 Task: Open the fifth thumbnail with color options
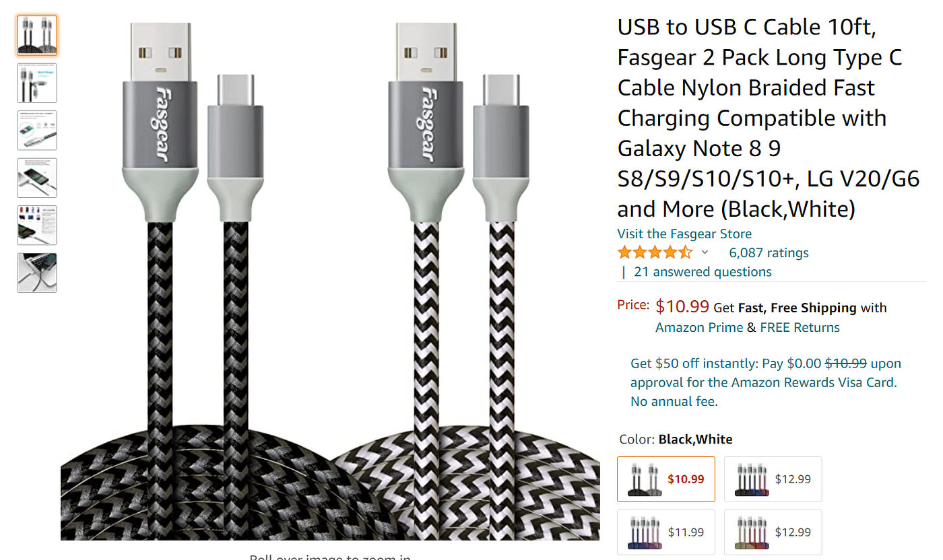point(36,225)
